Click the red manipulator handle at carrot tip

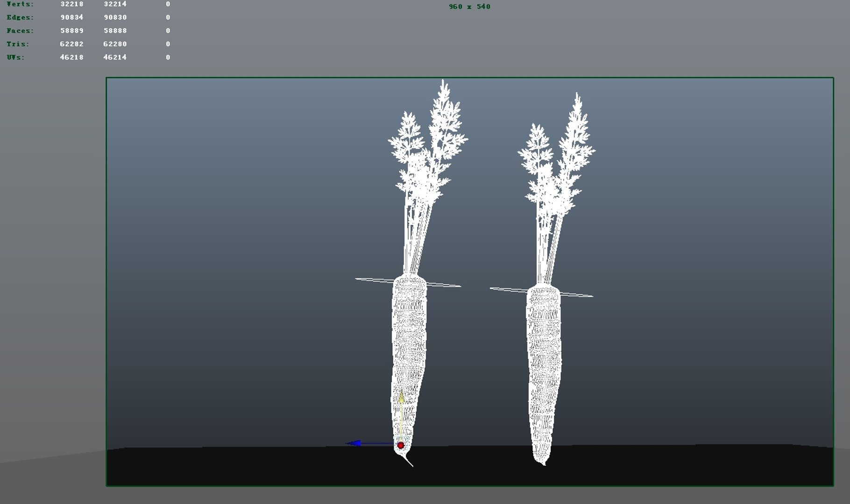click(401, 446)
